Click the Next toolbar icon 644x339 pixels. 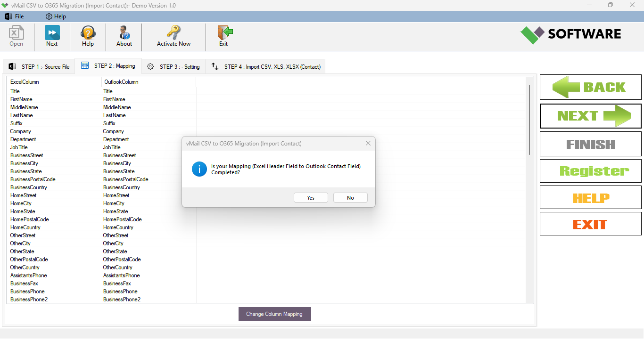point(52,36)
